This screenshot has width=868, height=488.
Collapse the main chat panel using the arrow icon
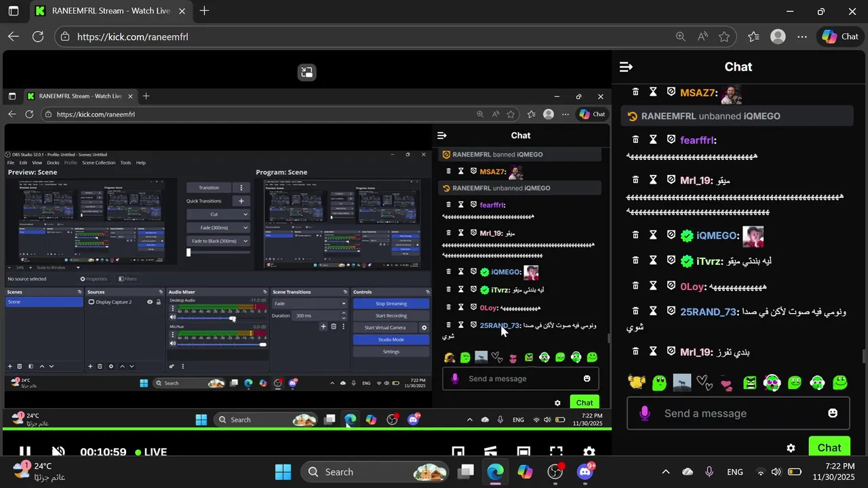[x=626, y=67]
